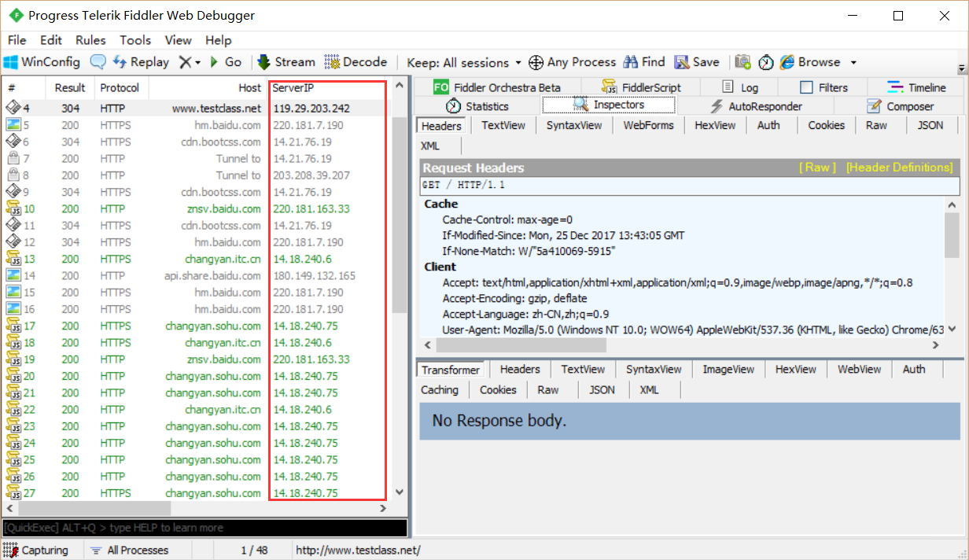This screenshot has width=969, height=560.
Task: Click the toolbar overflow arrow at right
Action: [x=961, y=68]
